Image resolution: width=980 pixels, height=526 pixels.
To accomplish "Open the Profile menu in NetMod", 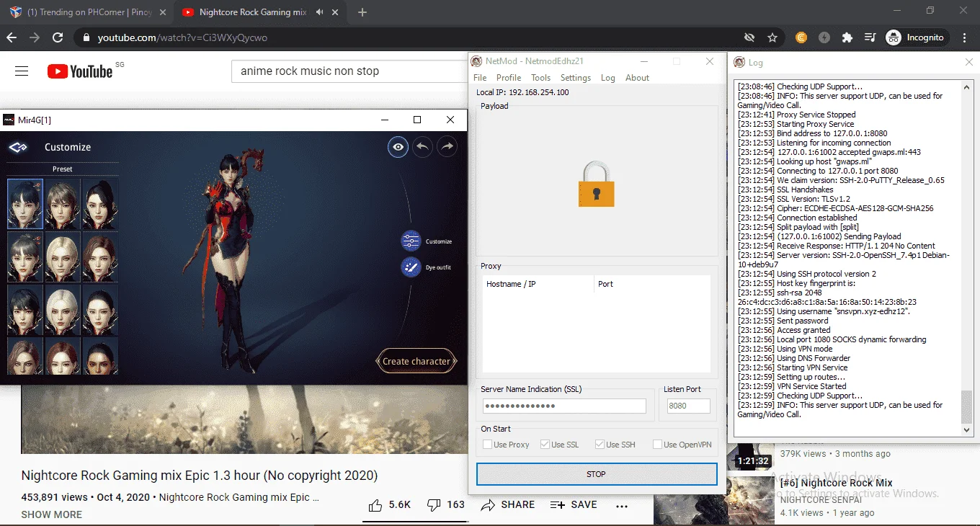I will (509, 78).
